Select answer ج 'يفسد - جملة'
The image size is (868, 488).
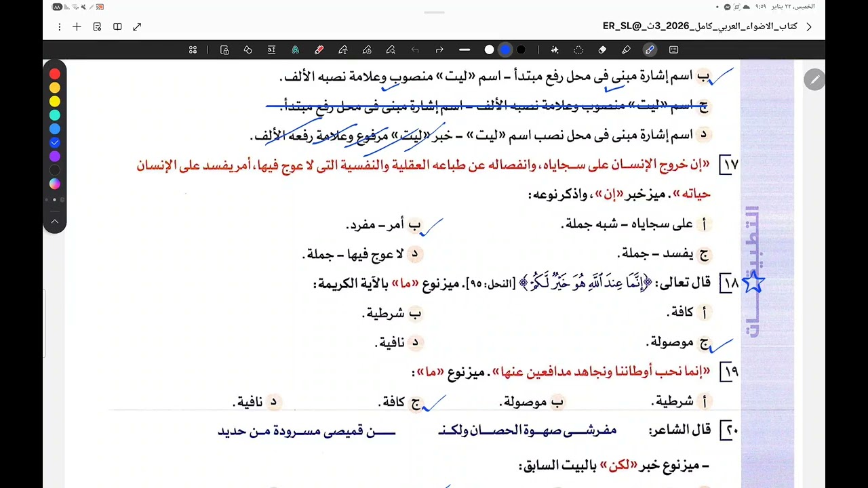coord(664,254)
